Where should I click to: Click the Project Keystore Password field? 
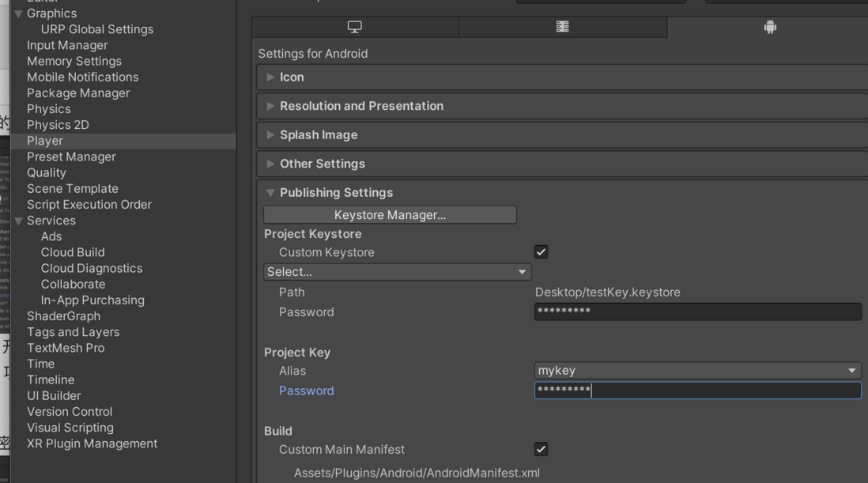pos(697,311)
